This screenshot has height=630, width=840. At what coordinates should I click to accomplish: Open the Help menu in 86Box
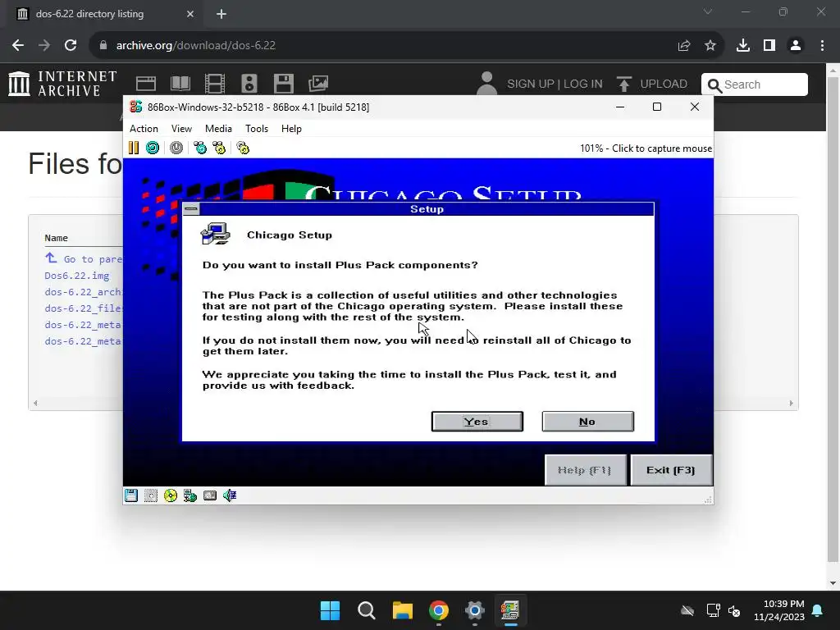tap(291, 129)
